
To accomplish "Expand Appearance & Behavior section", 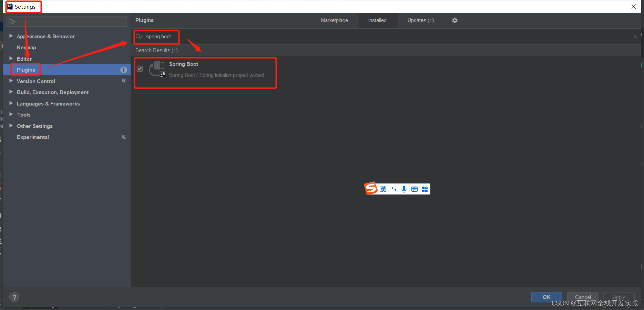I will [11, 36].
